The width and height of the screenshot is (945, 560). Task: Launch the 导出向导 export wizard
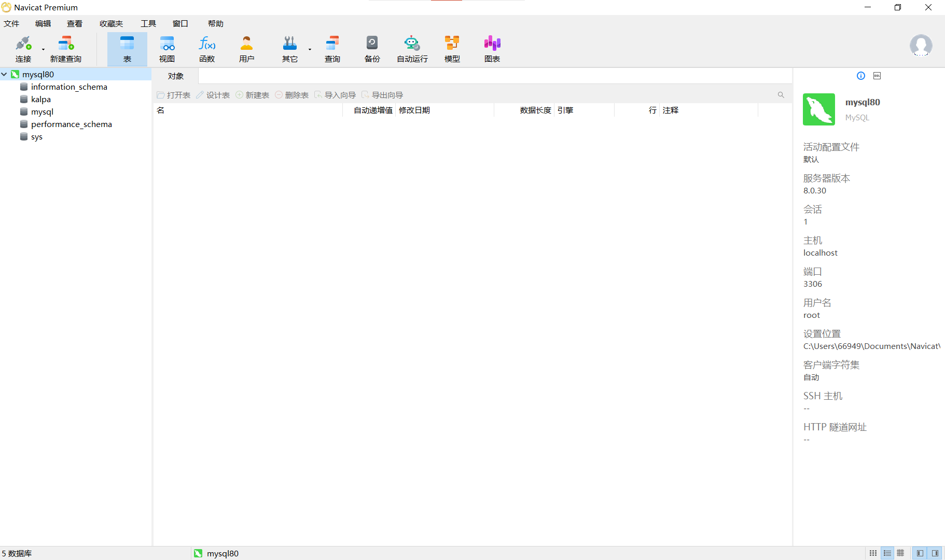(x=382, y=95)
